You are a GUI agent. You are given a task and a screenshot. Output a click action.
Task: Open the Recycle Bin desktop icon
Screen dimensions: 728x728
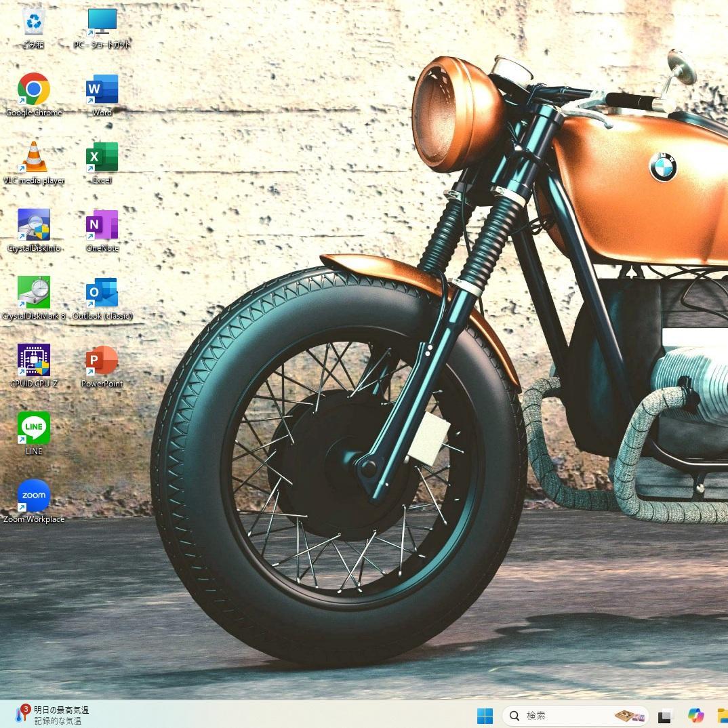click(x=33, y=22)
